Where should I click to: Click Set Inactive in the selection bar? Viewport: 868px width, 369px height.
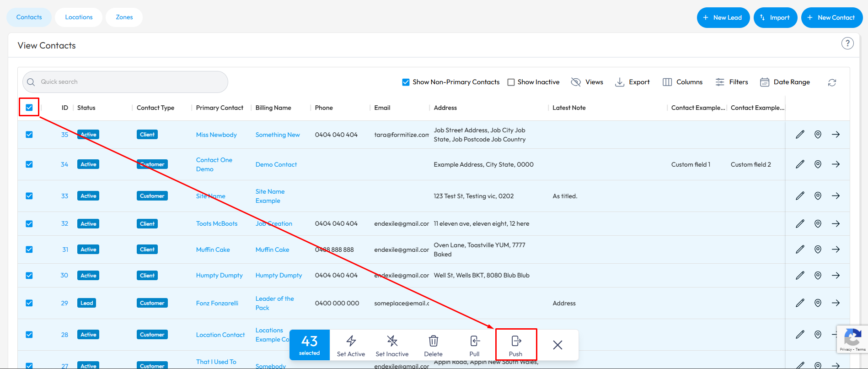tap(392, 346)
